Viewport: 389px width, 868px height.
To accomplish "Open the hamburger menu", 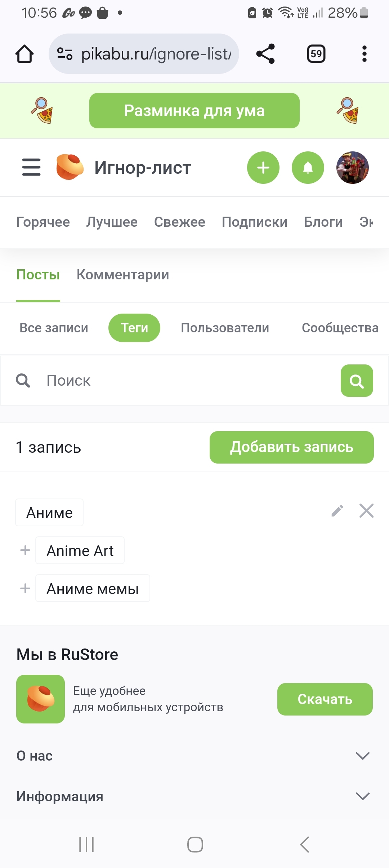I will tap(31, 167).
